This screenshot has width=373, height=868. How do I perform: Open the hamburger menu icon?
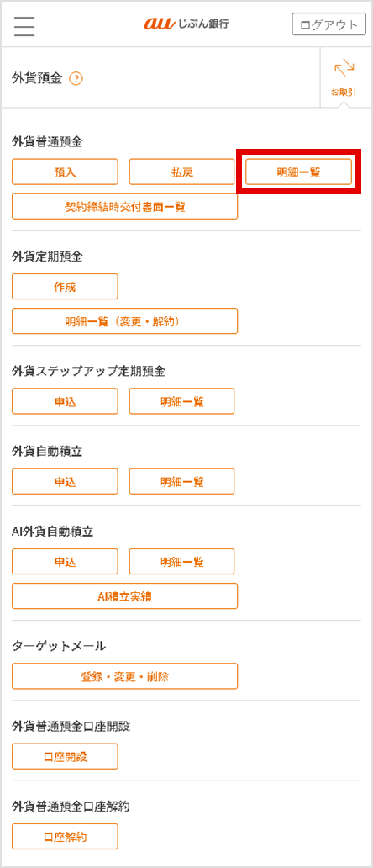pos(24,25)
